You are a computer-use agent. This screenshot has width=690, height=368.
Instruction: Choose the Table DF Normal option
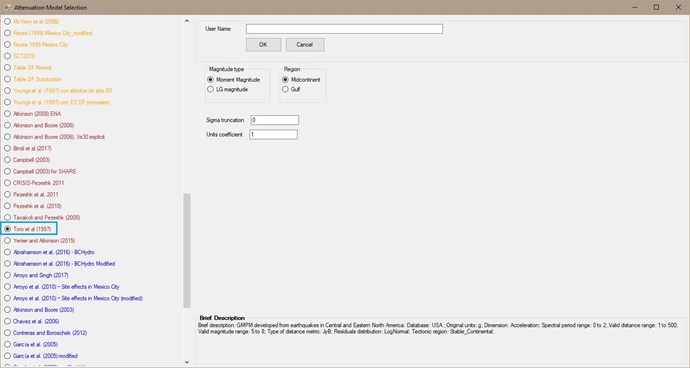point(28,67)
